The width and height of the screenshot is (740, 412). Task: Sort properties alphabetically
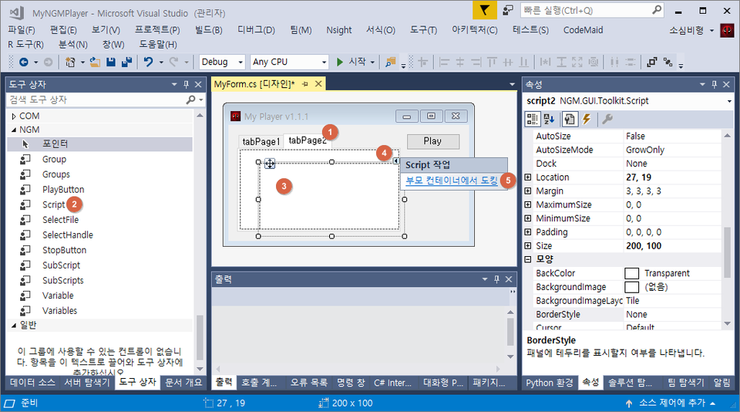point(549,119)
